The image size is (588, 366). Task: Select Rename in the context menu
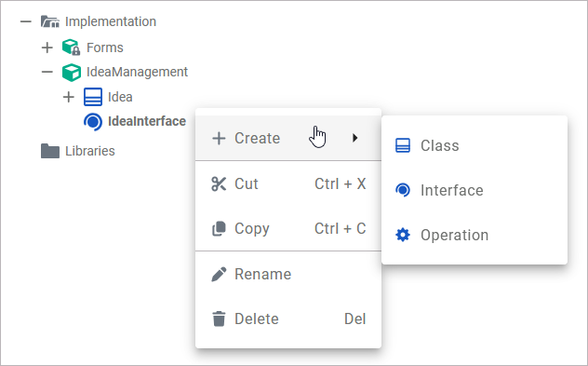tap(288, 275)
